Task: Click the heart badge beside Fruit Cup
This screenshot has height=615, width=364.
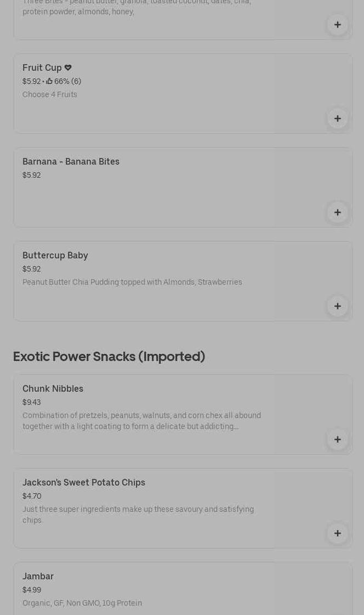Action: (68, 68)
